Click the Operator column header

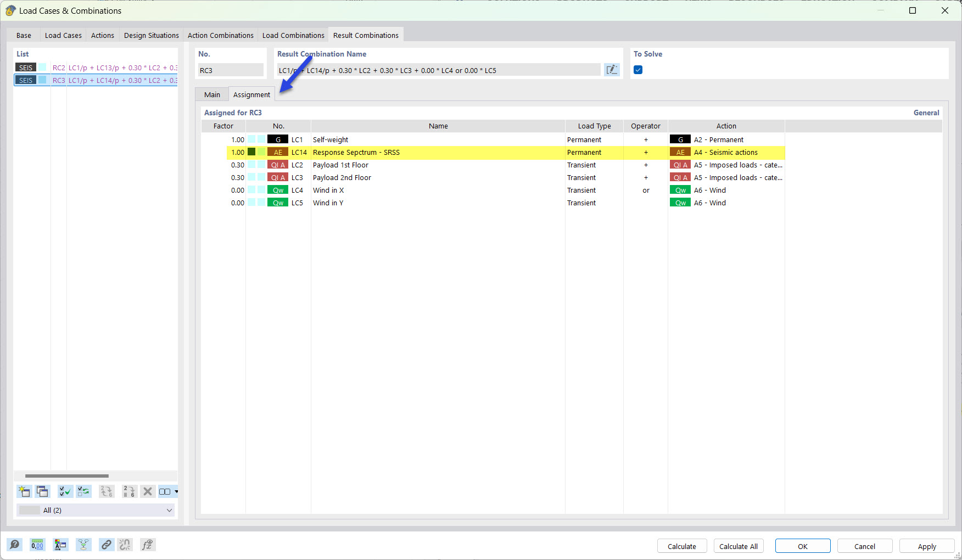[x=646, y=126]
